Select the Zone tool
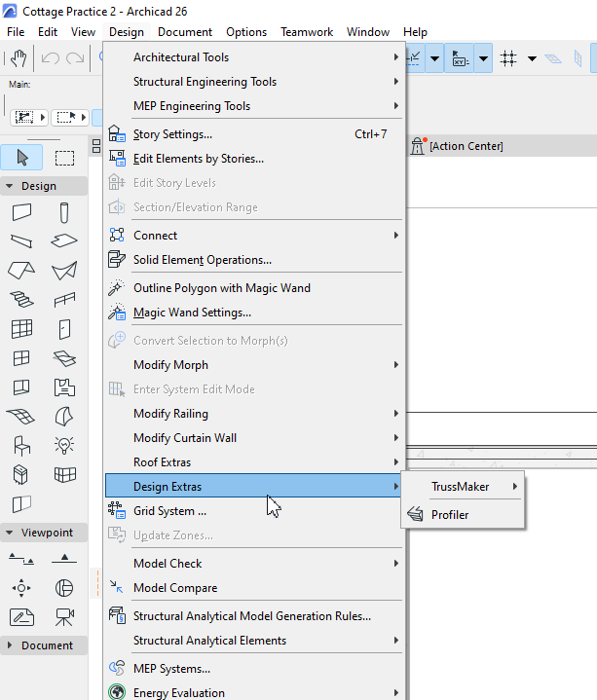597x700 pixels. coord(64,387)
